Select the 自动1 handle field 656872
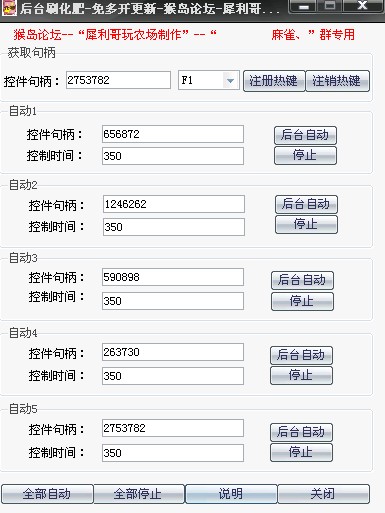 173,134
